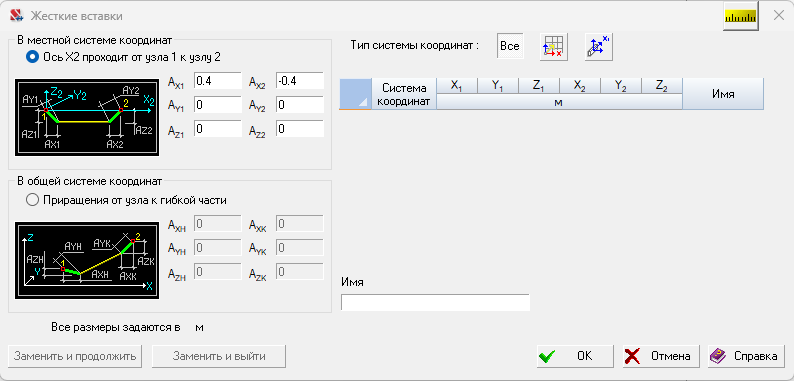Screen dimensions: 794x381
Task: Click the 'Все размеры задаются в' label
Action: tap(116, 327)
